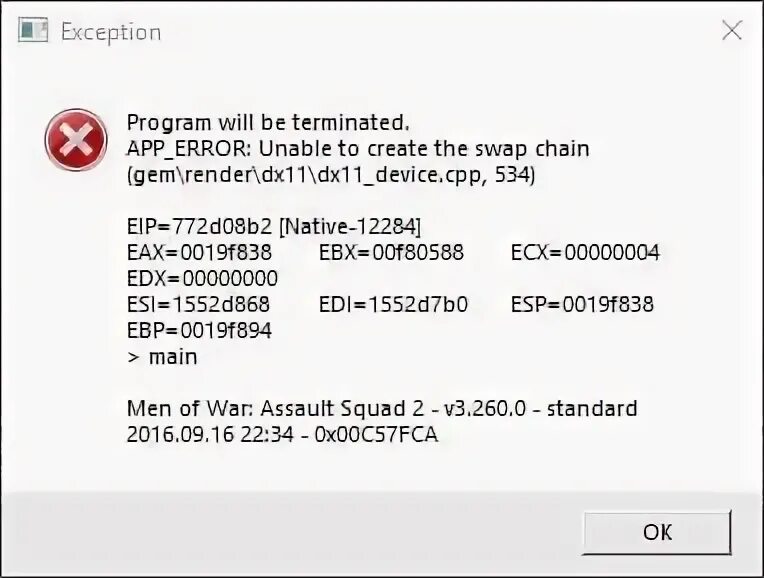The width and height of the screenshot is (764, 578).
Task: Click the 'Program will be terminated.' line
Action: tap(267, 122)
